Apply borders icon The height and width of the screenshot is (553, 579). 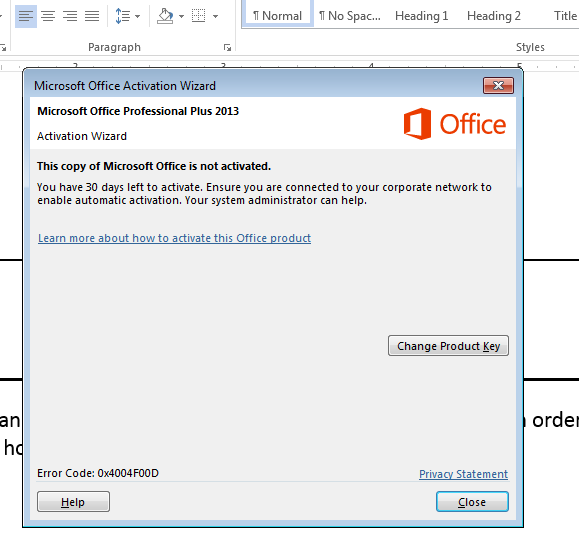pos(199,16)
